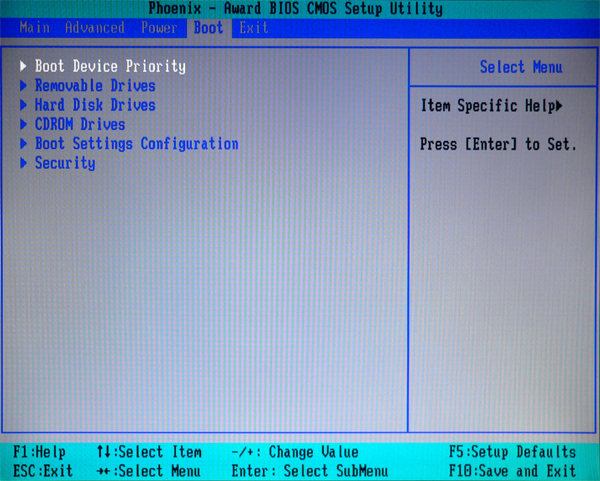Click the F1:Help hint

[x=39, y=452]
